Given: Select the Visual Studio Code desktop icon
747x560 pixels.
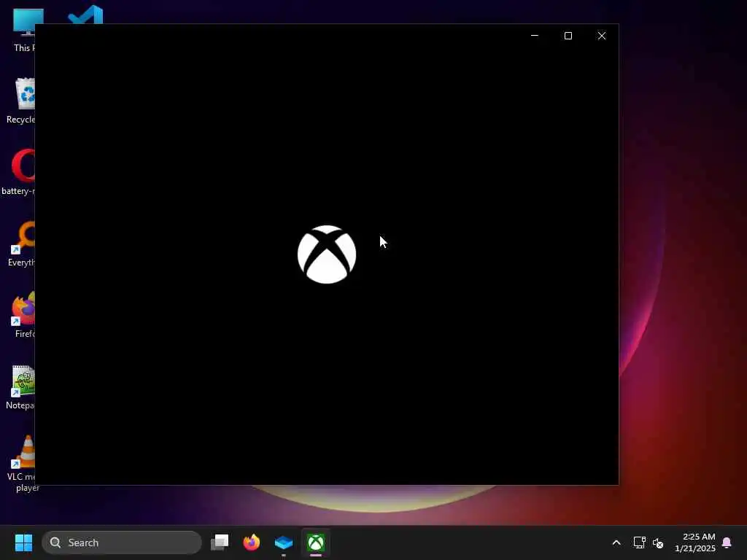Looking at the screenshot, I should [x=86, y=15].
